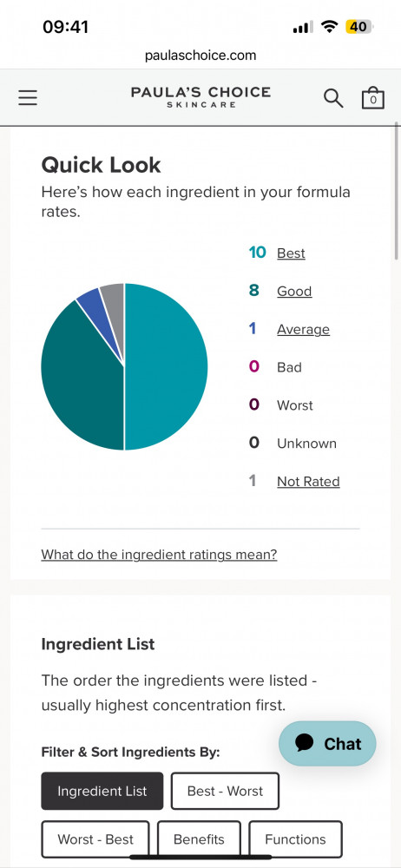Tap the Wi-Fi status icon
The height and width of the screenshot is (868, 401).
331,27
